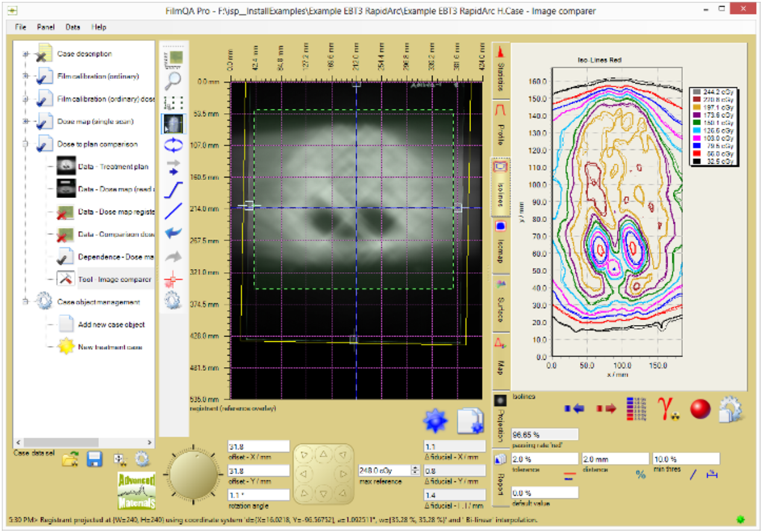762x532 pixels.
Task: Expand the first Film calibration (ordinary) node
Action: pos(25,76)
